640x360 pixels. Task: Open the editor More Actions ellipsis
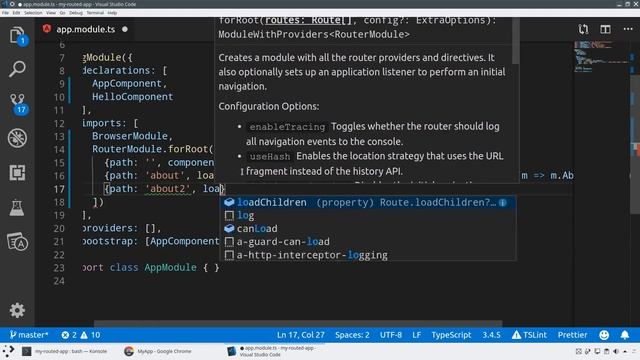click(628, 29)
